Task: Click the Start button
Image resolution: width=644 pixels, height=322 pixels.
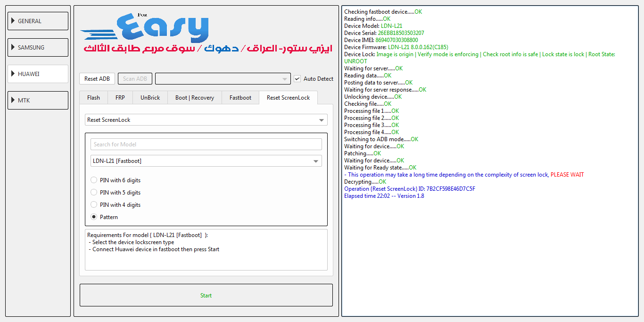Action: coord(206,295)
